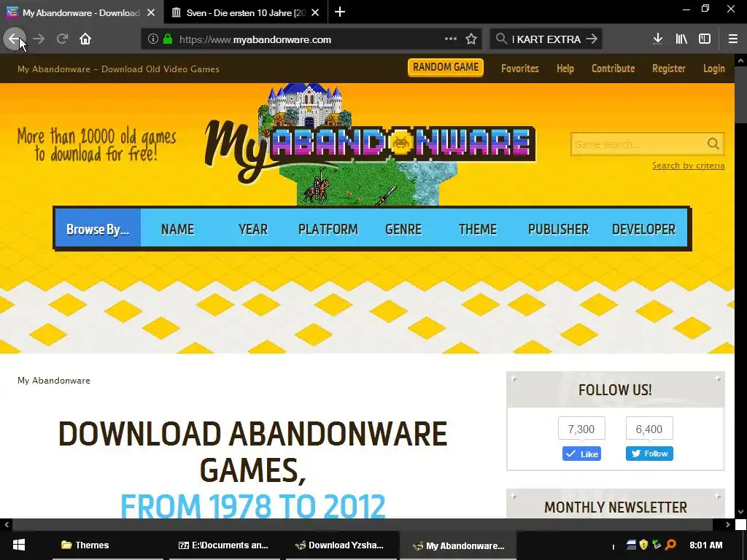This screenshot has height=560, width=747.
Task: Browse games by DEVELOPER
Action: coord(643,229)
